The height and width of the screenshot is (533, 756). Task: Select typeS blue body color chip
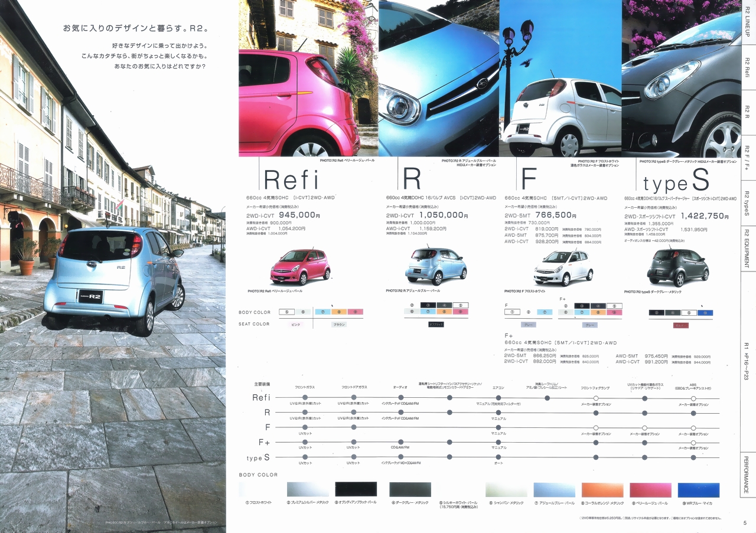coord(705,313)
